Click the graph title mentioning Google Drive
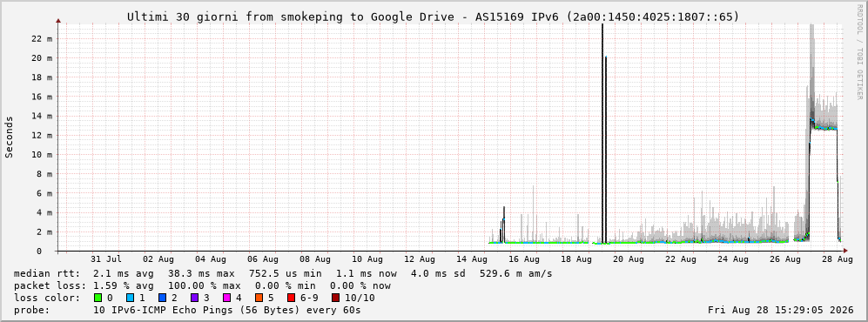This screenshot has width=868, height=322. click(433, 17)
